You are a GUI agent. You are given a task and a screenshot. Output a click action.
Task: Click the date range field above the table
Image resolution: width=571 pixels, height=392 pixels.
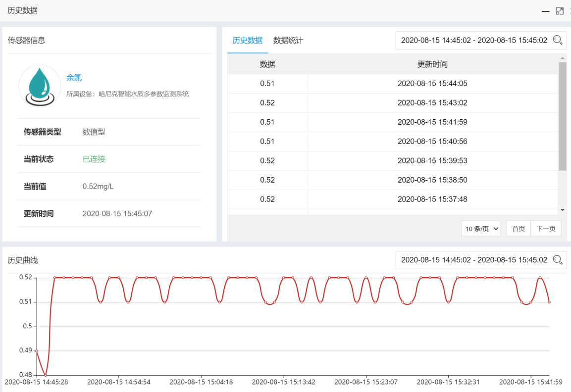pos(474,41)
